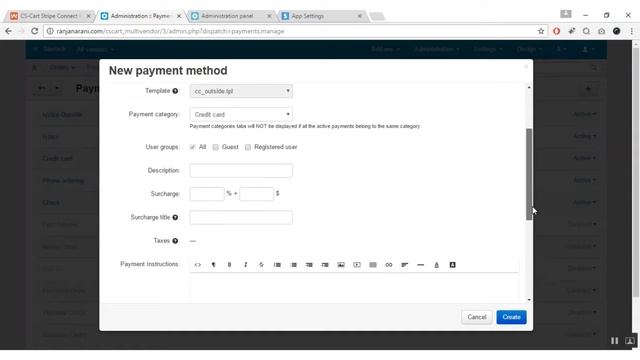
Task: Check the Registered user checkbox
Action: point(248,147)
